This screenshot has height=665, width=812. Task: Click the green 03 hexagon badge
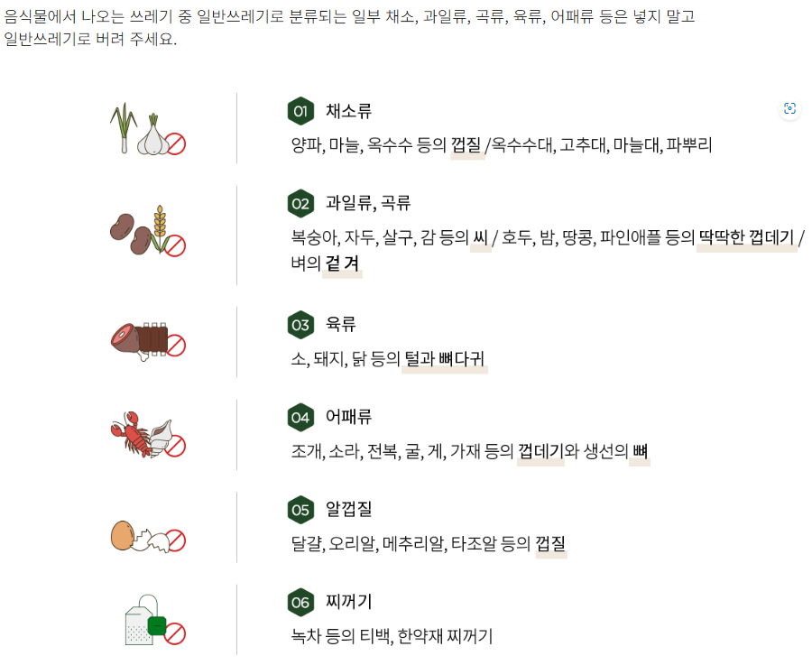coord(300,325)
